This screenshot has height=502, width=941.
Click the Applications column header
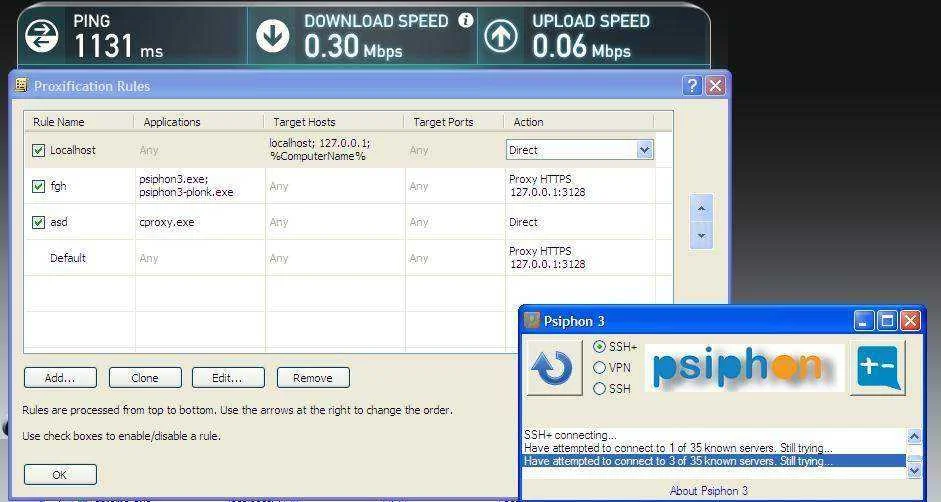(199, 121)
